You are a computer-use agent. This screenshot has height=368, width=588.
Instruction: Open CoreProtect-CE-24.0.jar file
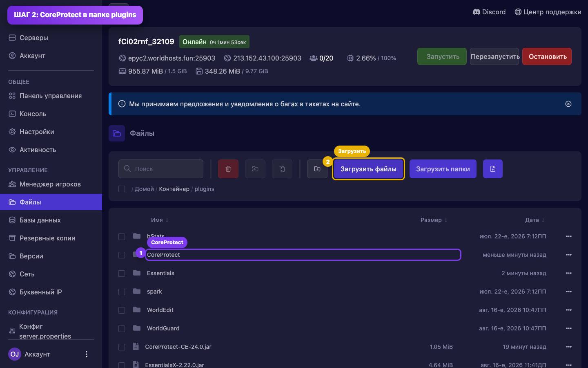[x=178, y=347]
